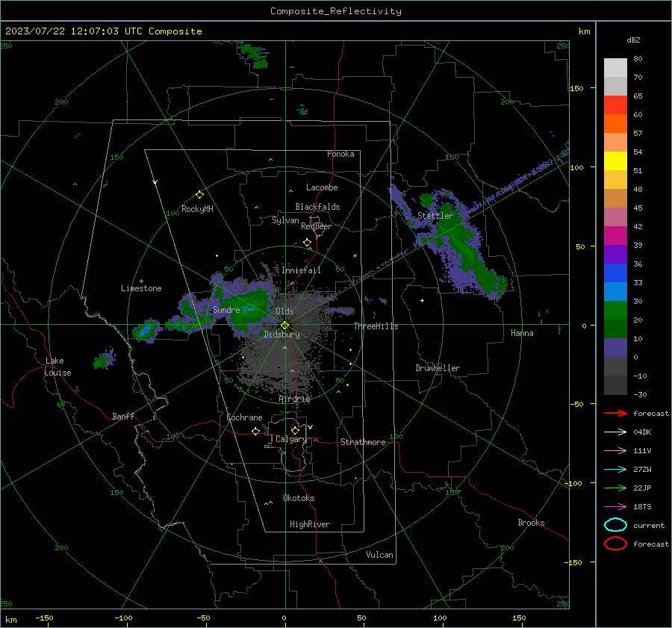Screen dimensions: 672x628
Task: Click the 18TS legend label
Action: tap(642, 507)
